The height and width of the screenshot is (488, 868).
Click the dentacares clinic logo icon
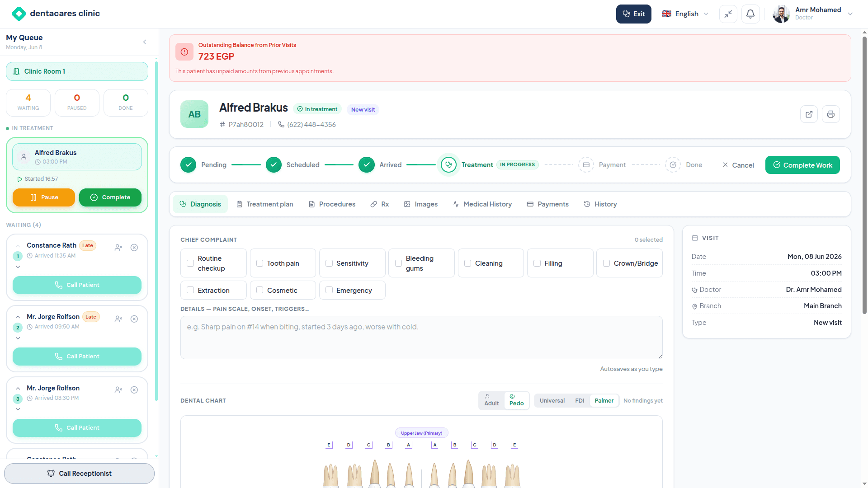(19, 14)
